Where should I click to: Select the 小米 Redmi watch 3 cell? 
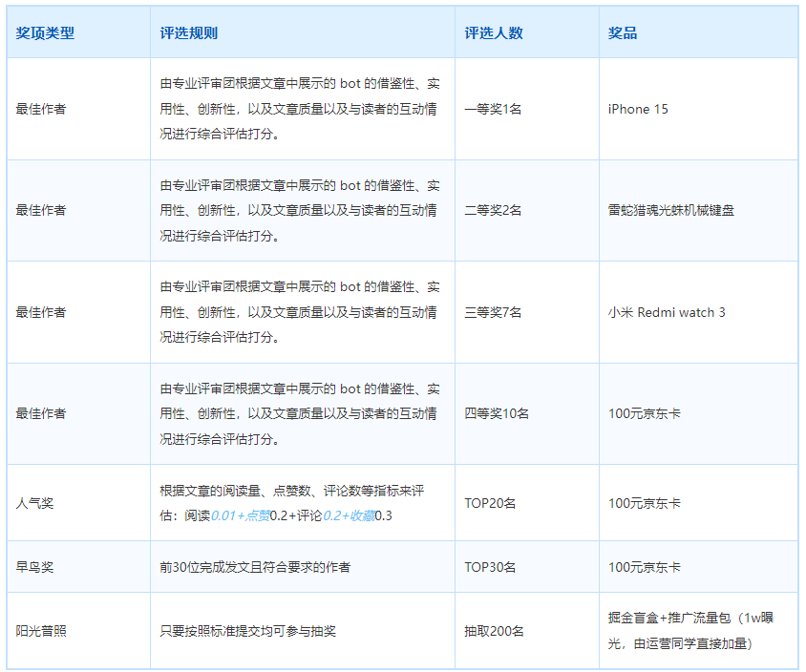click(x=663, y=312)
